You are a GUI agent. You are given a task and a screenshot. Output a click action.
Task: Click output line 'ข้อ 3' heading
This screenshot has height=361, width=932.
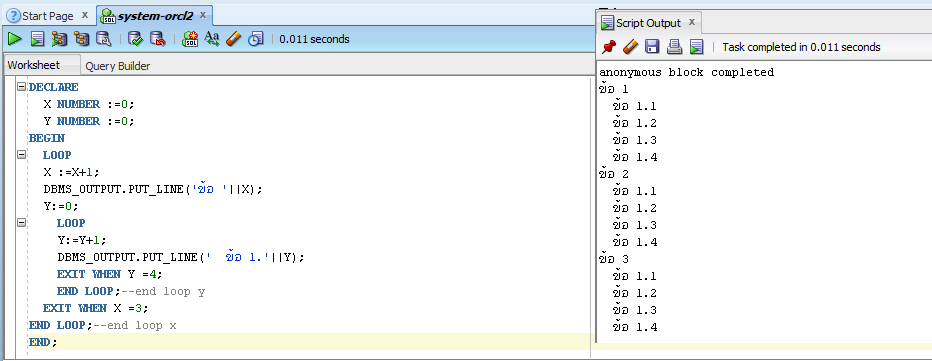(614, 259)
